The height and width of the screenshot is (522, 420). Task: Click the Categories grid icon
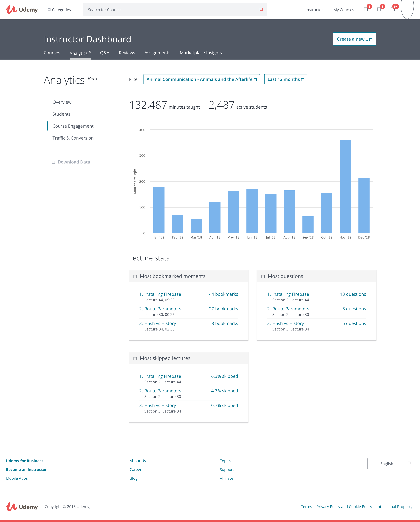[49, 9]
